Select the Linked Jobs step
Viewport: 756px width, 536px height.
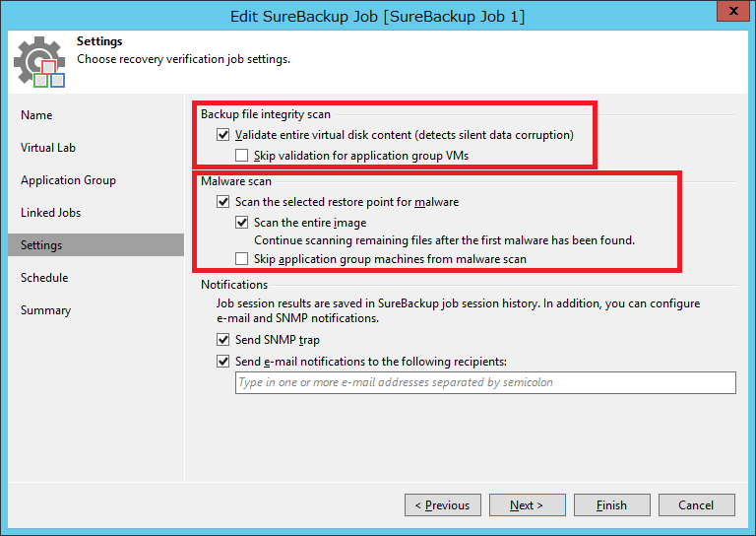(50, 213)
